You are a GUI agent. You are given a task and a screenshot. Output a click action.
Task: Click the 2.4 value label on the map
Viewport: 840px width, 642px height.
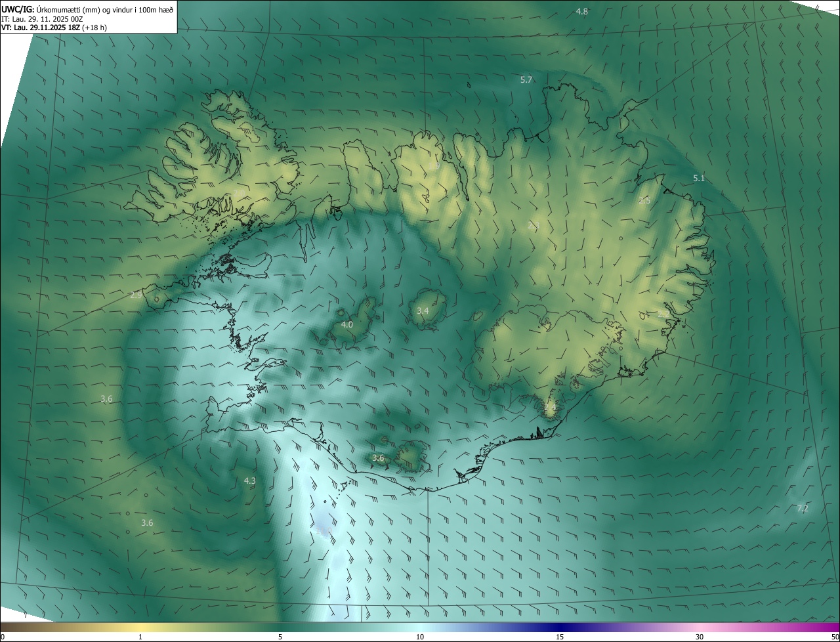coord(550,408)
